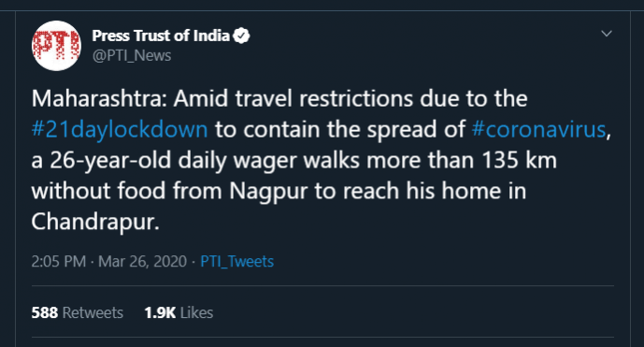The width and height of the screenshot is (644, 347).
Task: Click the word Retweets label
Action: 93,313
